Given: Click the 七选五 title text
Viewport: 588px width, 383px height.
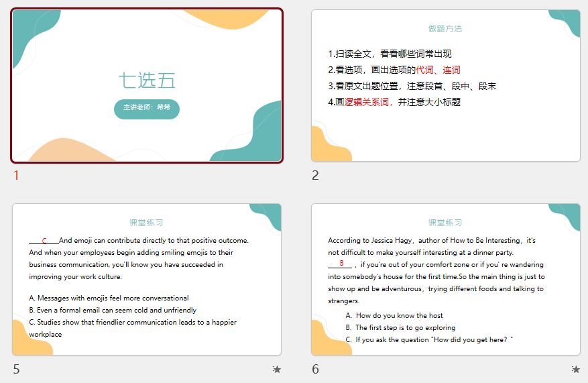Looking at the screenshot, I should tap(147, 80).
